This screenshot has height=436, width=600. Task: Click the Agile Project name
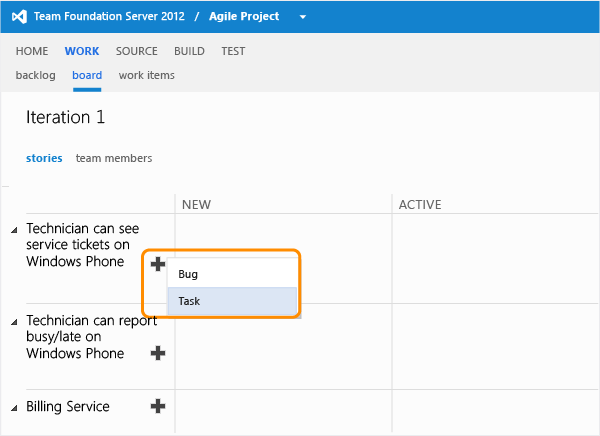point(244,16)
